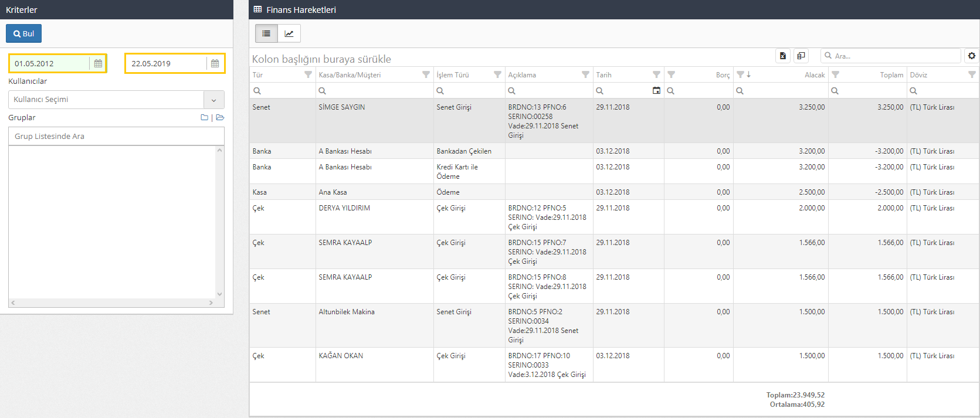This screenshot has height=418, width=980.
Task: Export the grid to Excel
Action: coord(782,56)
